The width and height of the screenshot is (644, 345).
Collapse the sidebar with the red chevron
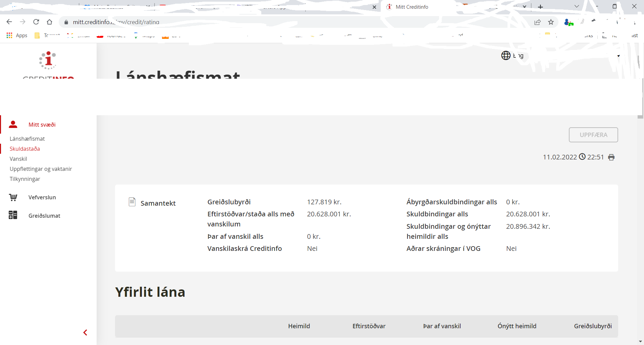(85, 332)
